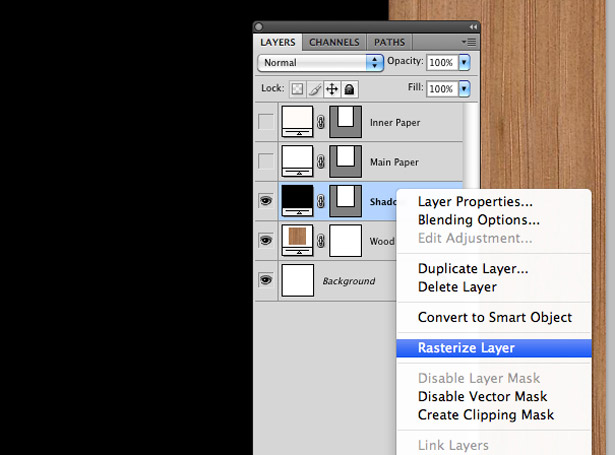Toggle lock image pixels brush icon
This screenshot has height=455, width=615.
315,89
